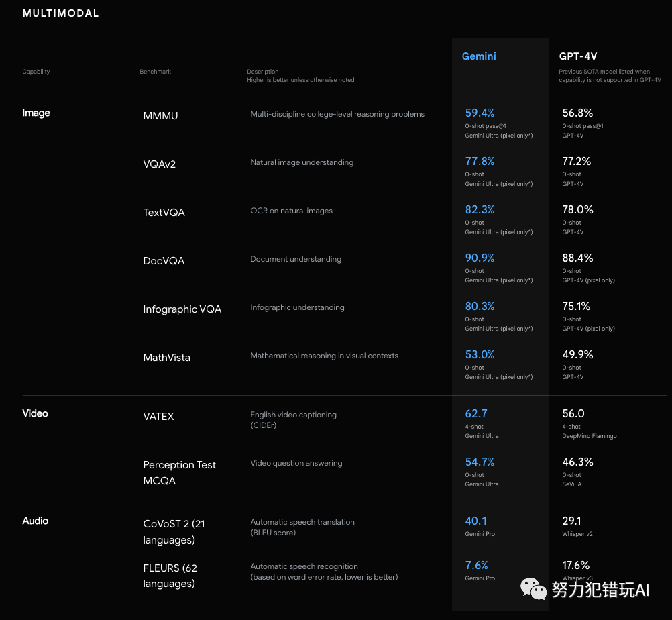Open the Capability column header
The height and width of the screenshot is (620, 672).
[36, 72]
